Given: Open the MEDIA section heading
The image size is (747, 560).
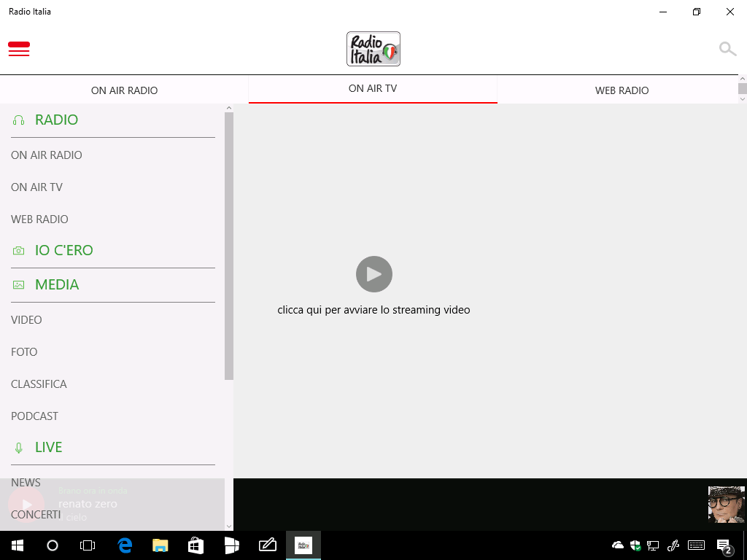Looking at the screenshot, I should click(x=57, y=284).
